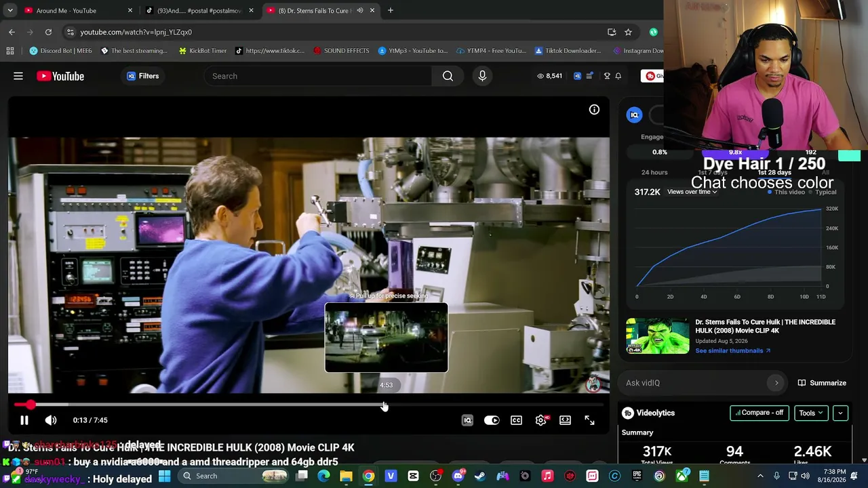Open the KickBot Timer bookmark

click(x=202, y=51)
